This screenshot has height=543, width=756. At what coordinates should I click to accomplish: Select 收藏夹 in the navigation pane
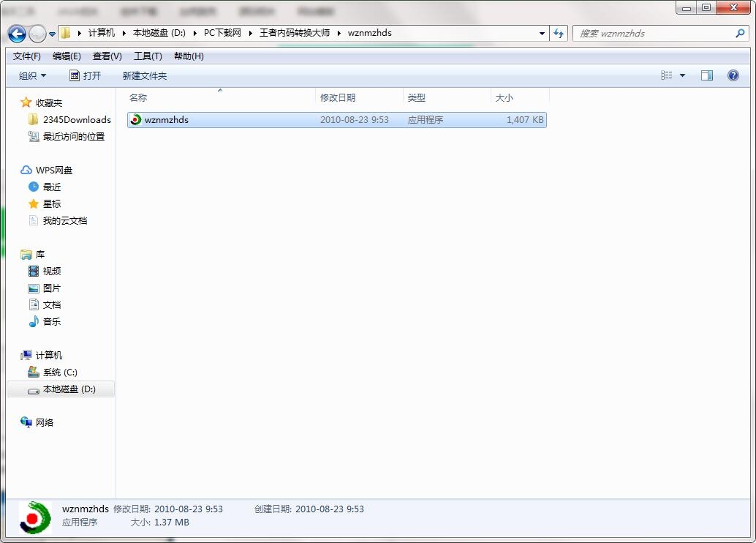(49, 102)
